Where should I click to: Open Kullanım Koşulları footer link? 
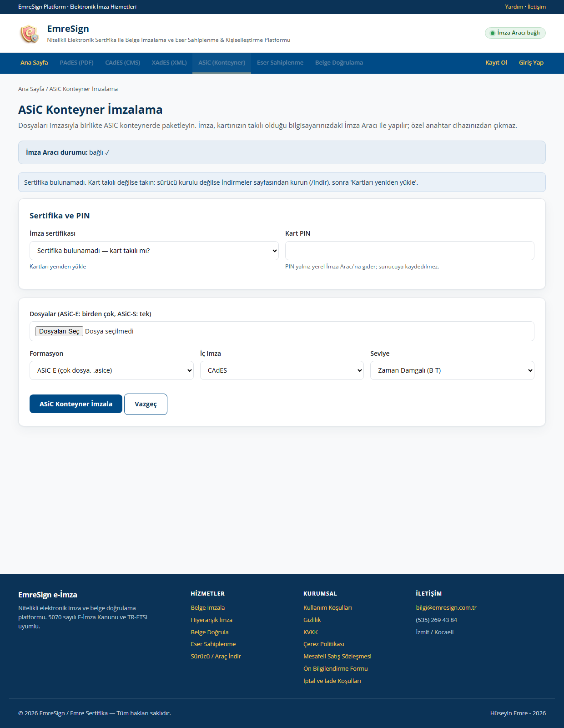[327, 608]
